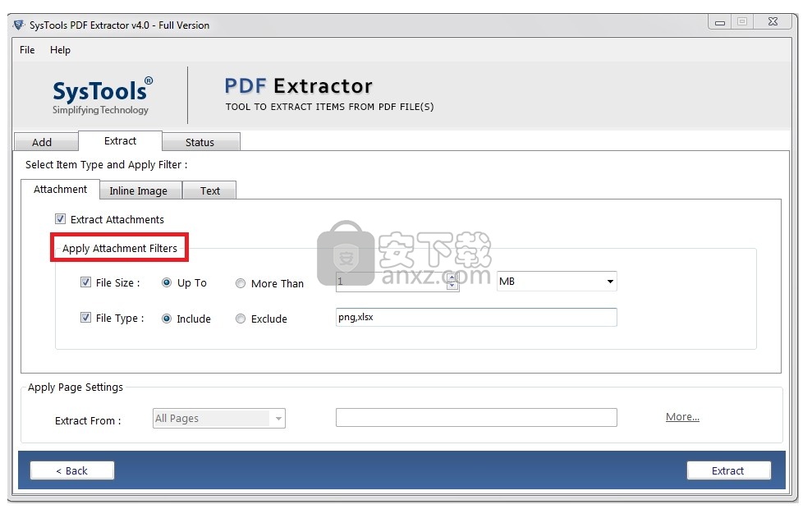The height and width of the screenshot is (509, 812).
Task: Select the Up To size option
Action: 167,282
